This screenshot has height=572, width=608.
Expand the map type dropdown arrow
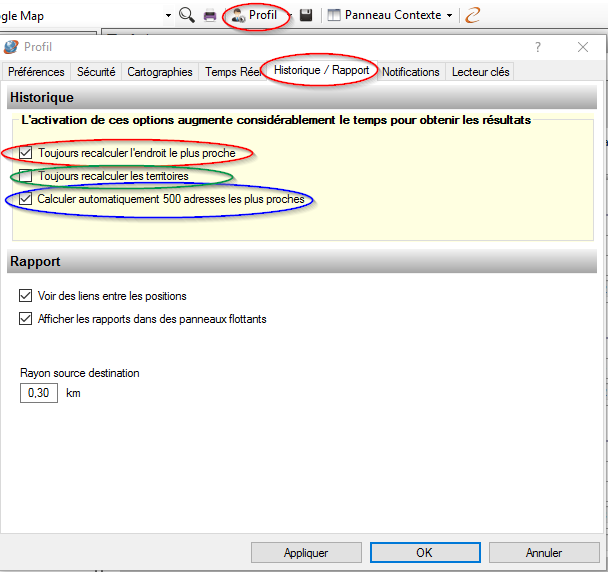click(x=168, y=16)
